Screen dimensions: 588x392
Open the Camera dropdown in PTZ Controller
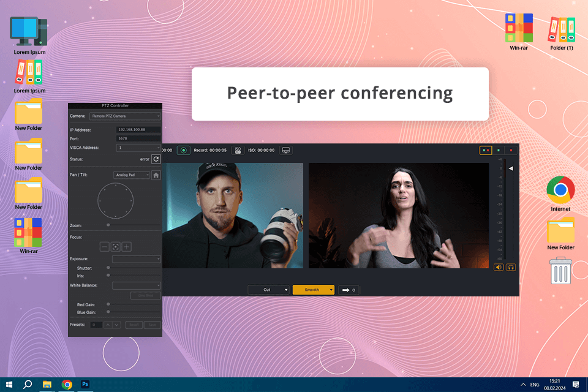[125, 116]
